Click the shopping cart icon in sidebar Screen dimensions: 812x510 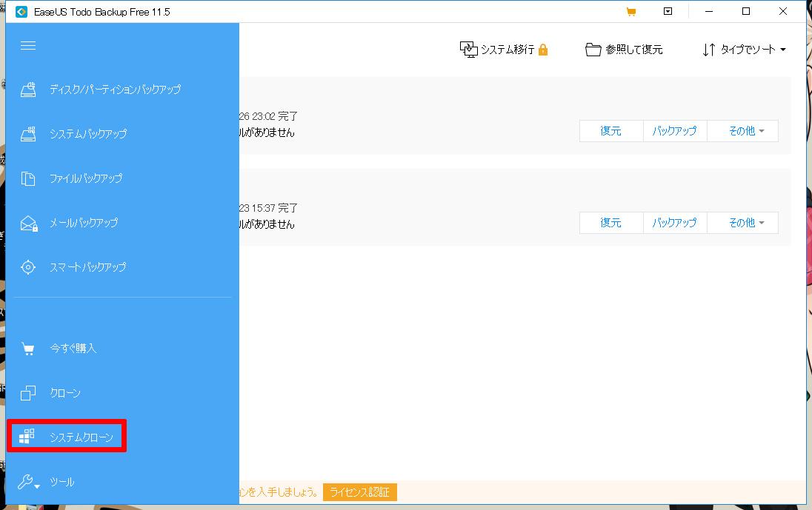pyautogui.click(x=28, y=349)
